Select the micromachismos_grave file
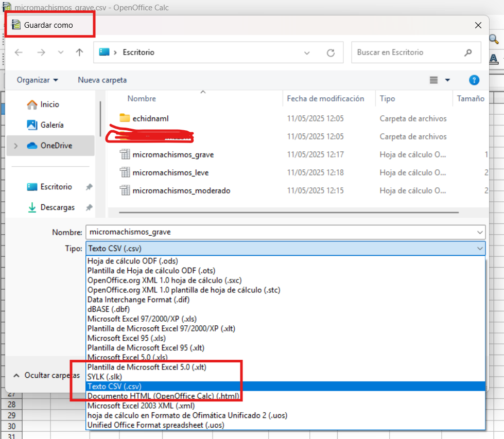Screen dimensions: 504x439 [173, 154]
